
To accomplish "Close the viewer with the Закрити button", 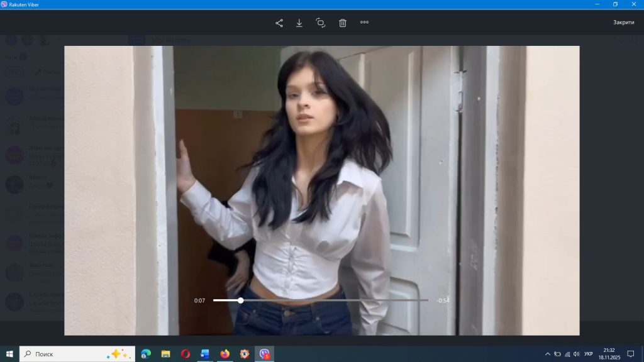I will (623, 23).
